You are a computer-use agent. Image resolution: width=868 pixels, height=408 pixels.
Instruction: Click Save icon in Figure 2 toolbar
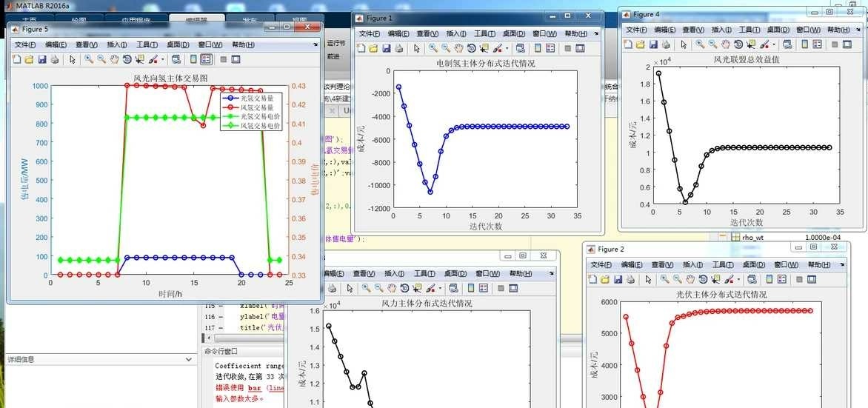[618, 280]
